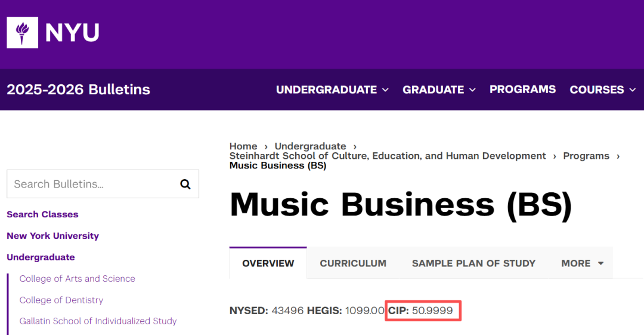Open Gallatin School of Individualized Study
The image size is (644, 335).
[x=98, y=321]
